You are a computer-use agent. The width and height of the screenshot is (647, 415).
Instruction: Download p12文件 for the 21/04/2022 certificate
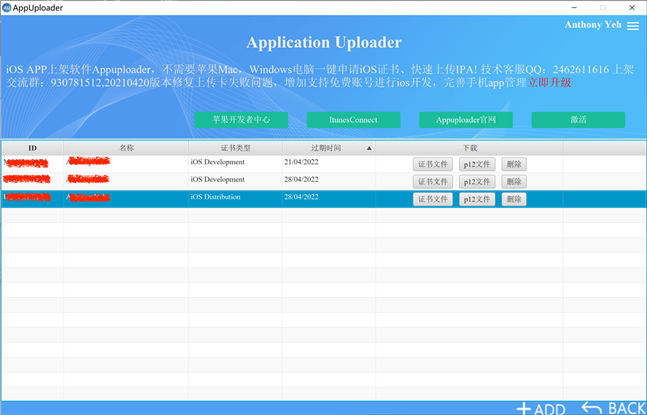tap(477, 164)
